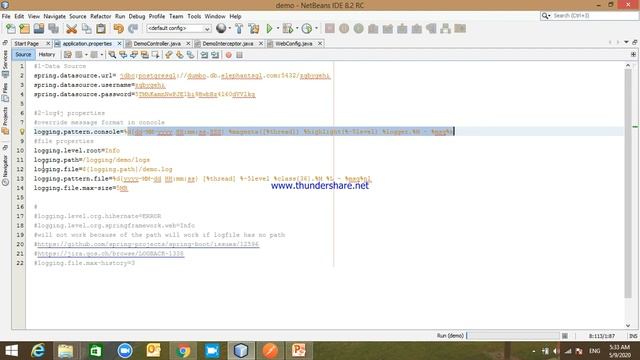Switch to WebConfig.java tab

click(293, 43)
